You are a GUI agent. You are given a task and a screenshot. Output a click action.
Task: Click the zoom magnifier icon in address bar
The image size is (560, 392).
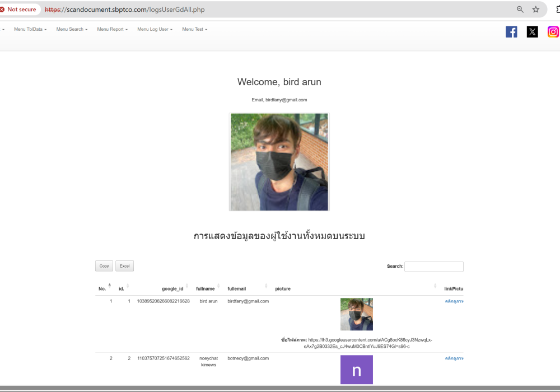(x=520, y=10)
